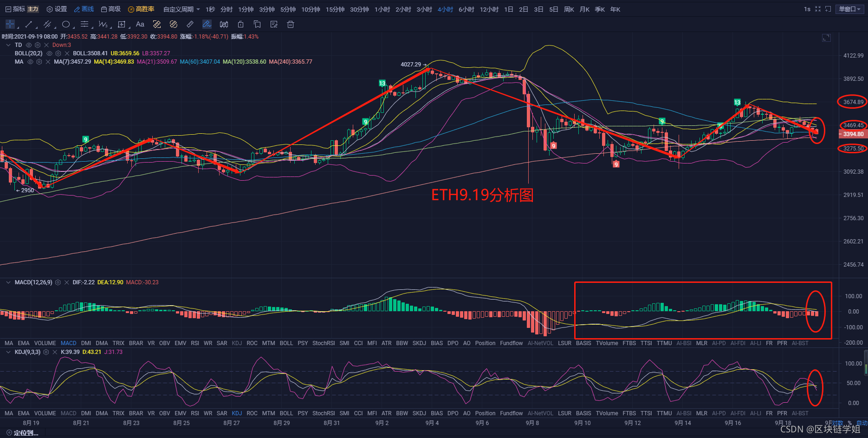Remove the MACD(12,26,9) indicator
Screen dimensions: 868x438
[67, 282]
